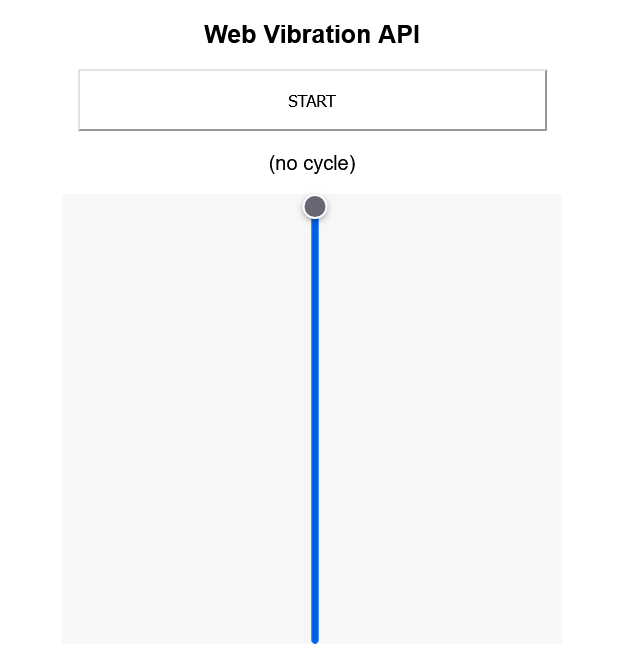Click the top-left corner of the gray slider panel

65,197
